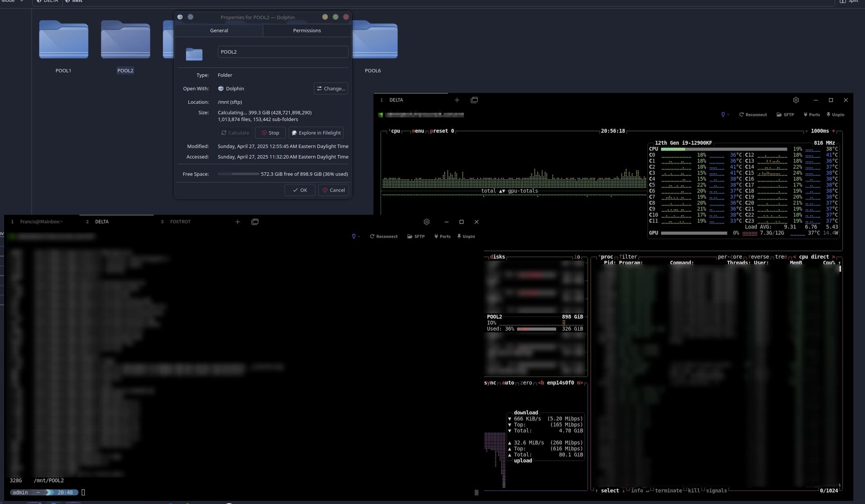Viewport: 865px width, 504px height.
Task: Toggle io mode in btop disks box
Action: 577,257
